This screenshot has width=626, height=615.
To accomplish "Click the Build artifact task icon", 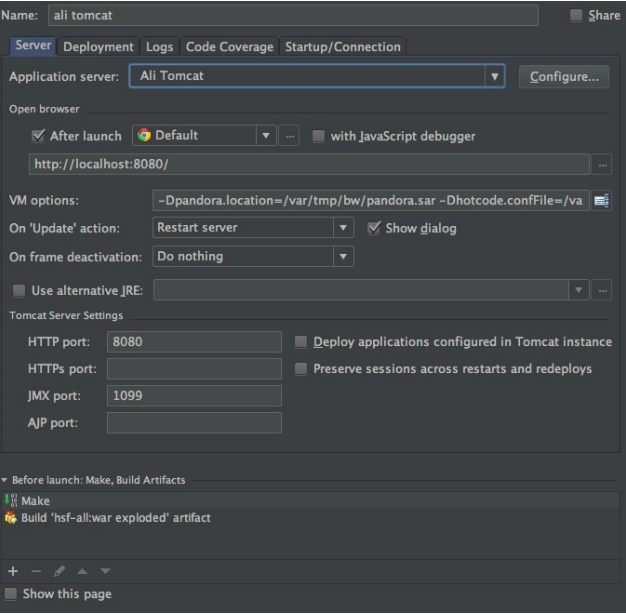I will pyautogui.click(x=11, y=518).
